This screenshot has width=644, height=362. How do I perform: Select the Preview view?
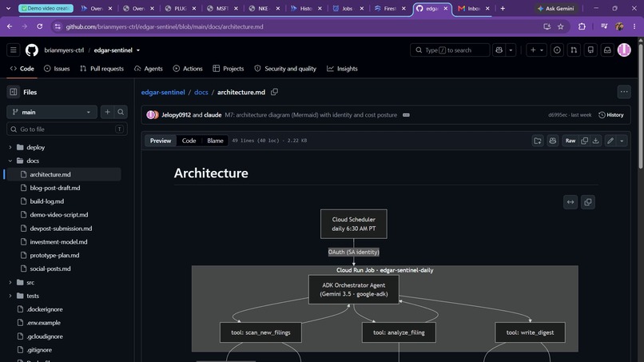[160, 141]
